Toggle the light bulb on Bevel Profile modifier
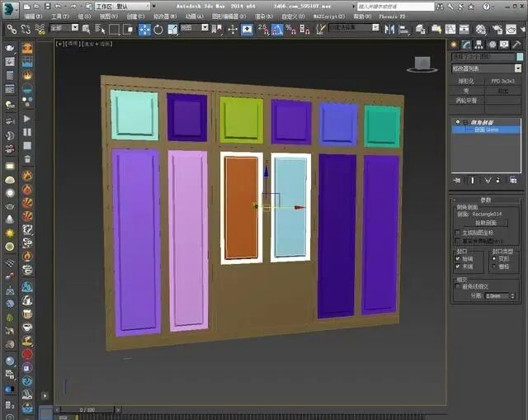 tap(457, 122)
